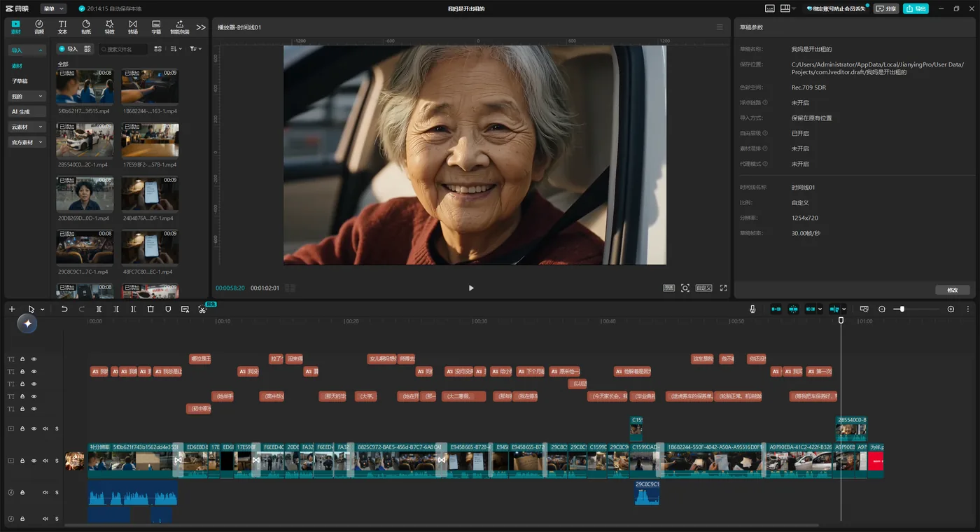Open the media filter dropdown
Viewport: 980px width, 532px height.
(x=195, y=49)
